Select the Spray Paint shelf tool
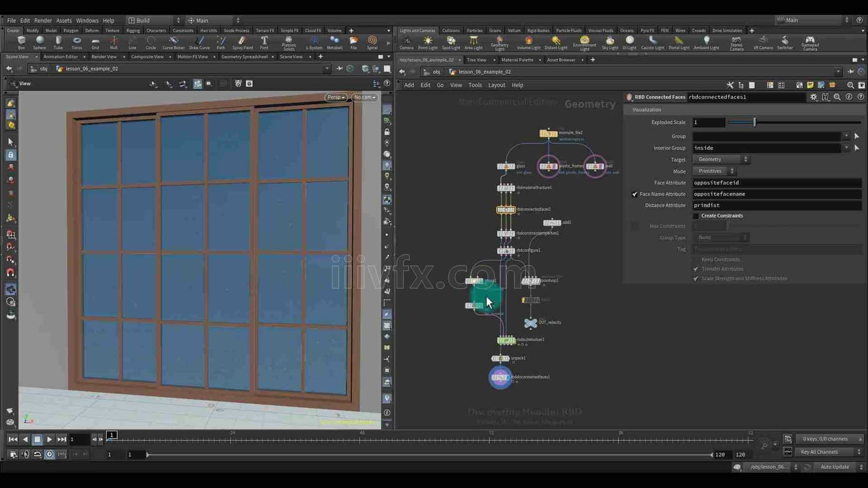Screen dimensions: 868x488 242,43
